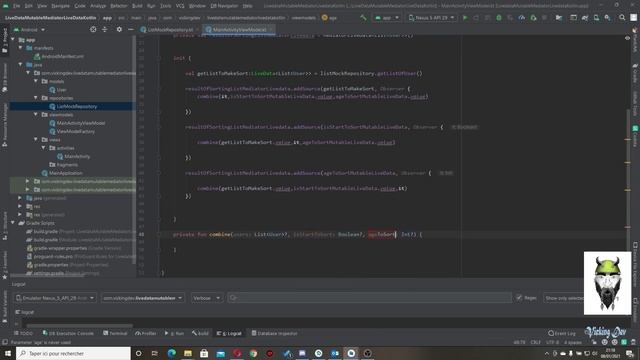Open Chrome from the taskbar
Screen dimensions: 640x360
coord(253,353)
